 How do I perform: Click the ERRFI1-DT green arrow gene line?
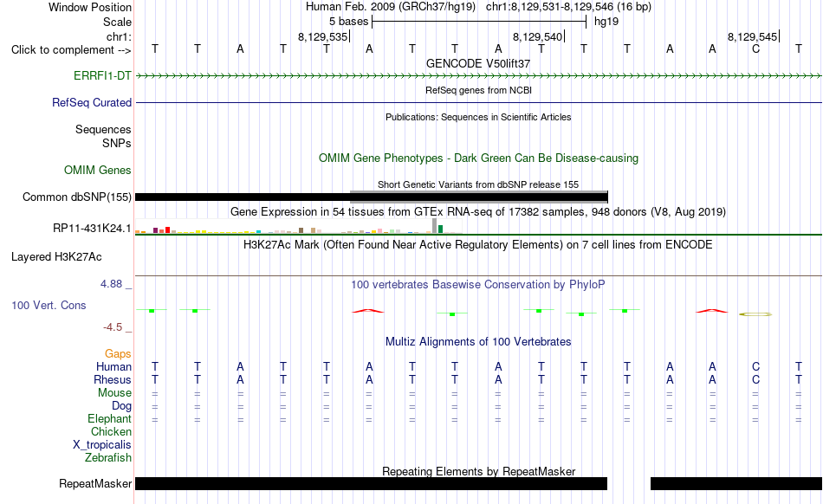[x=478, y=76]
